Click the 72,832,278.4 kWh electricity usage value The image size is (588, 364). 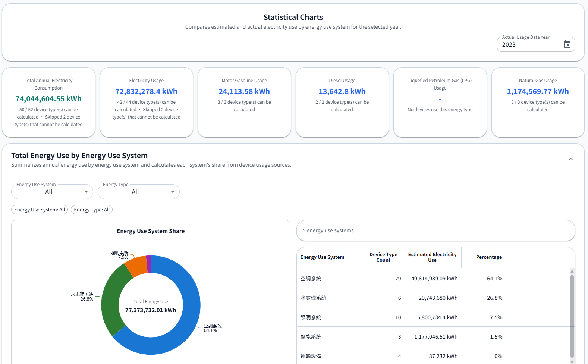pyautogui.click(x=147, y=91)
